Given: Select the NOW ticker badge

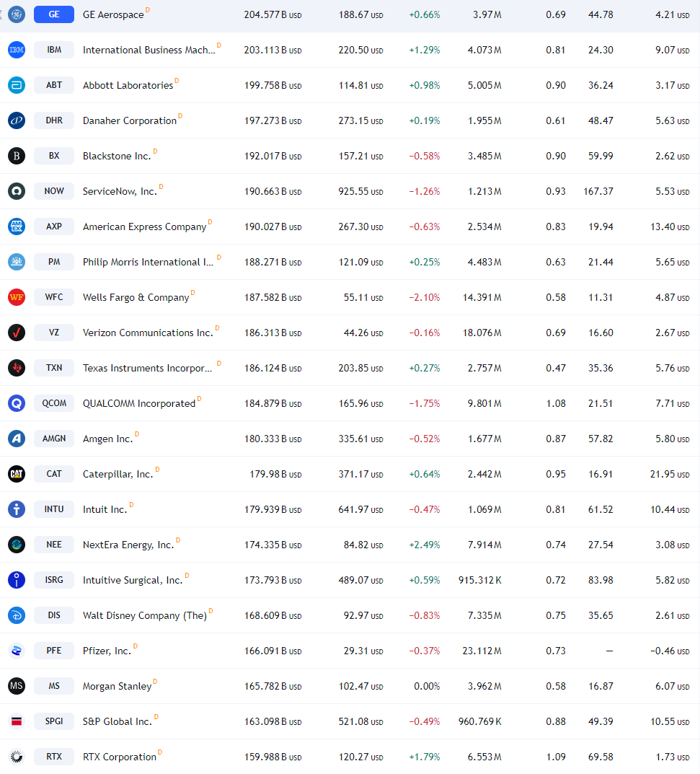Looking at the screenshot, I should click(x=54, y=191).
